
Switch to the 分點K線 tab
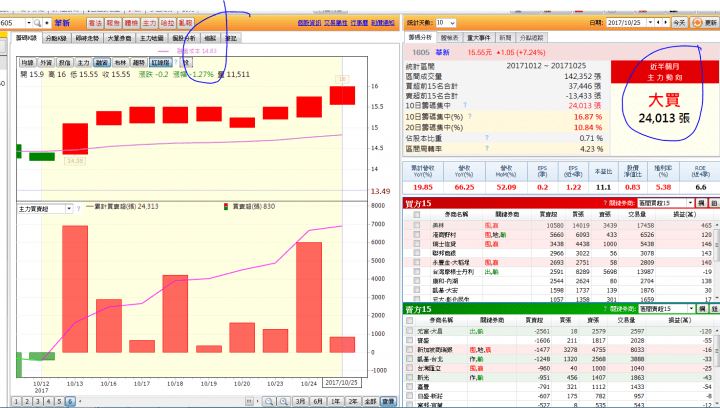click(56, 39)
